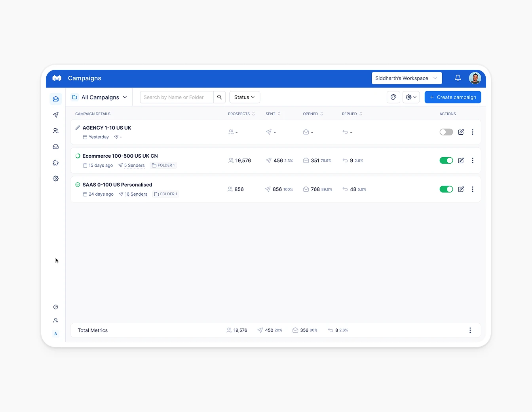
Task: Open 16 Senders link on SAAS campaign
Action: [x=136, y=194]
